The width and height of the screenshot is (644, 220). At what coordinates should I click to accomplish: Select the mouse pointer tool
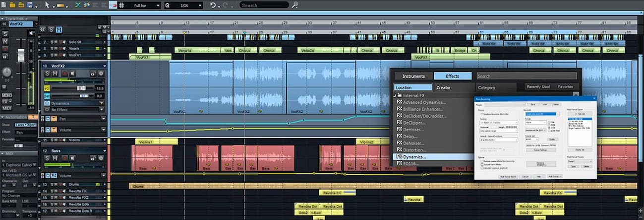tap(47, 5)
